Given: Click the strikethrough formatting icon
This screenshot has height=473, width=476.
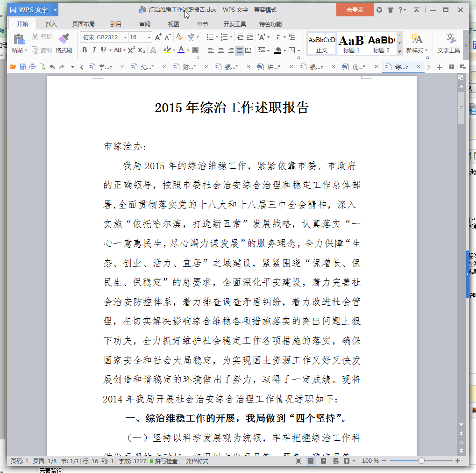Looking at the screenshot, I should pos(118,50).
